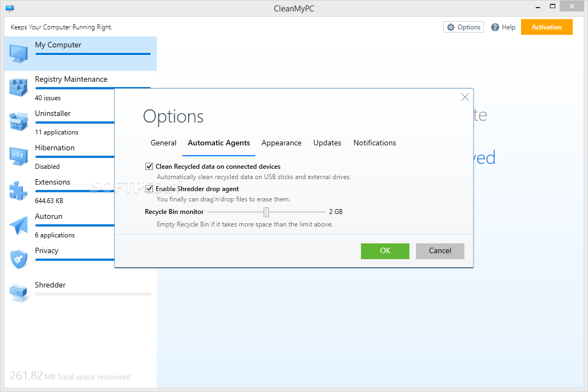Click the '6 applications' text
588x392 pixels.
[55, 235]
